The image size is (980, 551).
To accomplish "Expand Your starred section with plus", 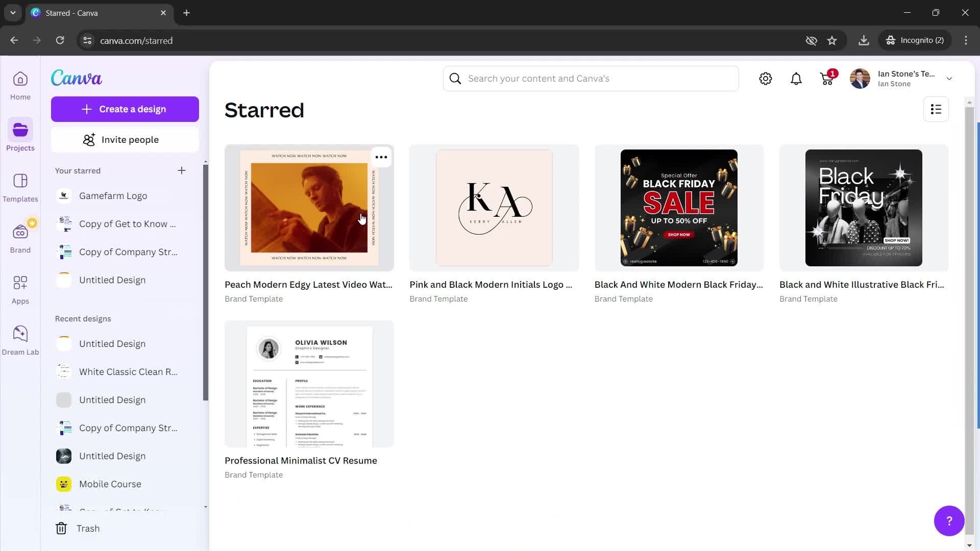I will click(181, 170).
